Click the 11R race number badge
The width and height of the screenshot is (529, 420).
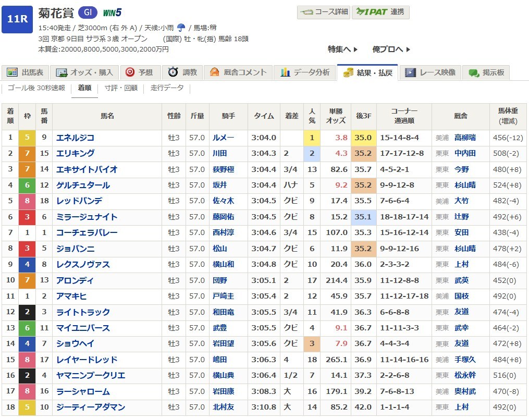click(x=18, y=19)
